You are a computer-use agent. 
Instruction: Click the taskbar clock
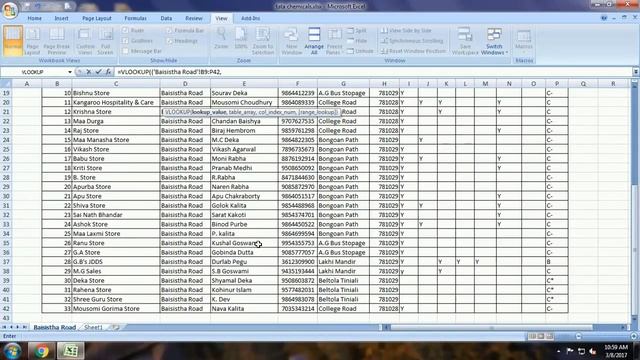pos(616,351)
